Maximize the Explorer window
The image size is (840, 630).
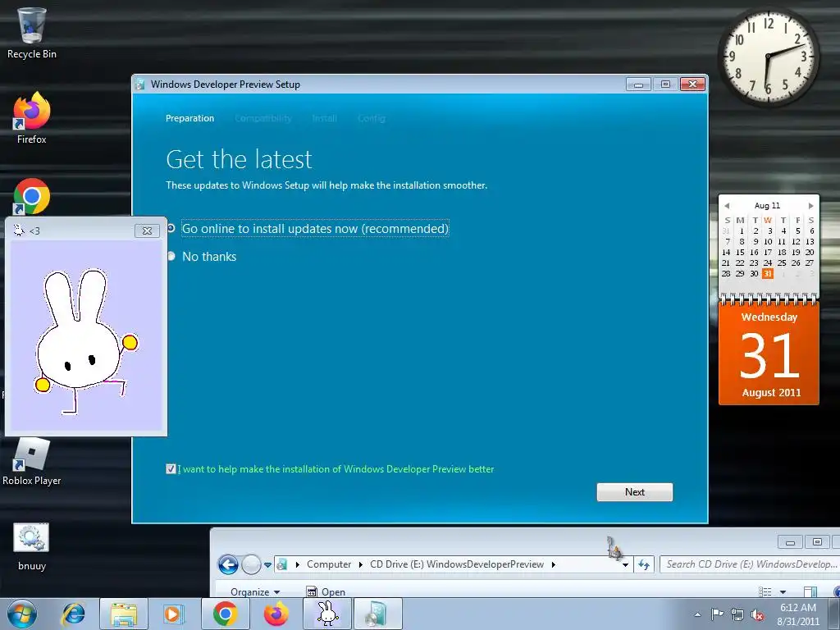click(817, 542)
